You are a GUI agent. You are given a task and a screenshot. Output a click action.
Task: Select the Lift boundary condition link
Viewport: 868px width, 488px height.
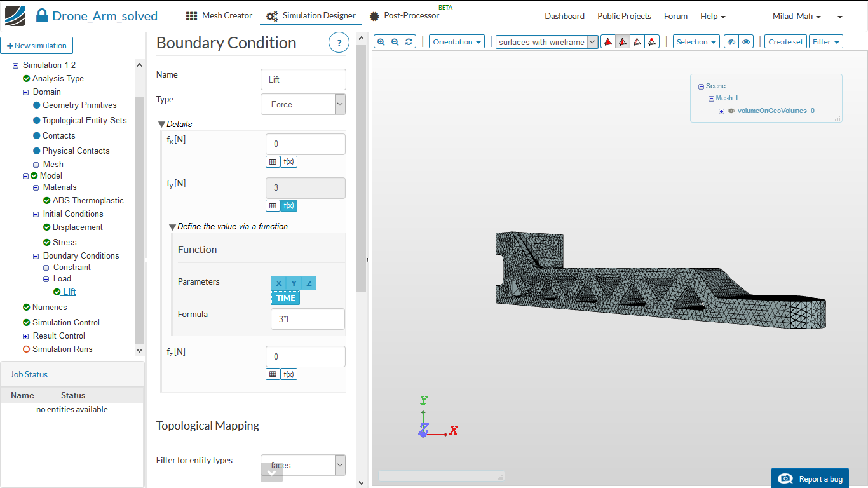pos(69,292)
